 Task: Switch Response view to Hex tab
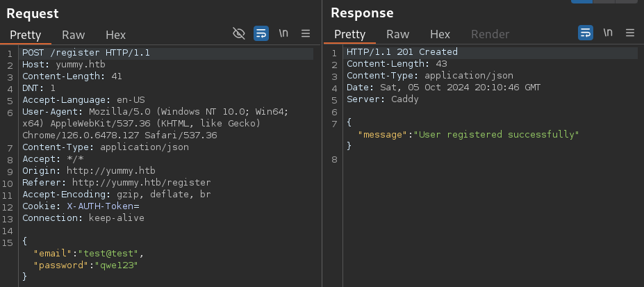[440, 34]
